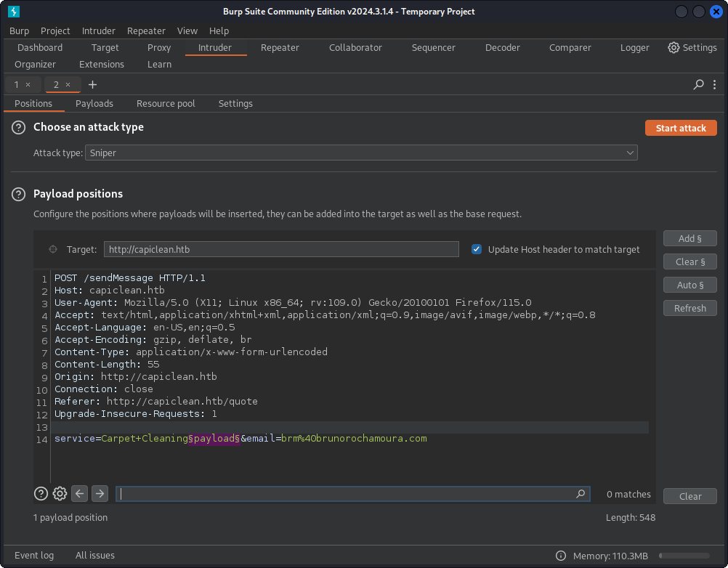Image resolution: width=728 pixels, height=568 pixels.
Task: Click the target crosshair icon
Action: click(53, 249)
